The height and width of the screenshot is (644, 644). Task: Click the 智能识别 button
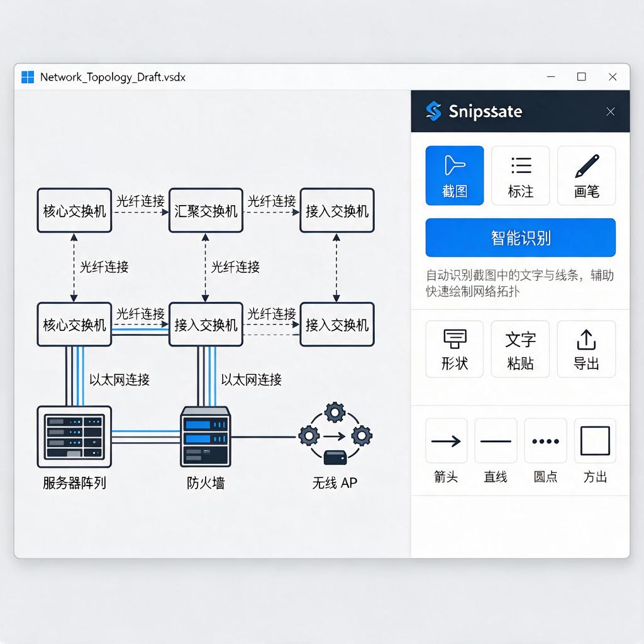[520, 237]
